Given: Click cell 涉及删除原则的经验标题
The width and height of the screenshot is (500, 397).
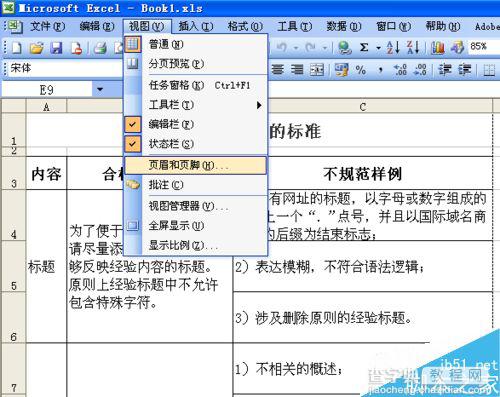Looking at the screenshot, I should pos(363,317).
